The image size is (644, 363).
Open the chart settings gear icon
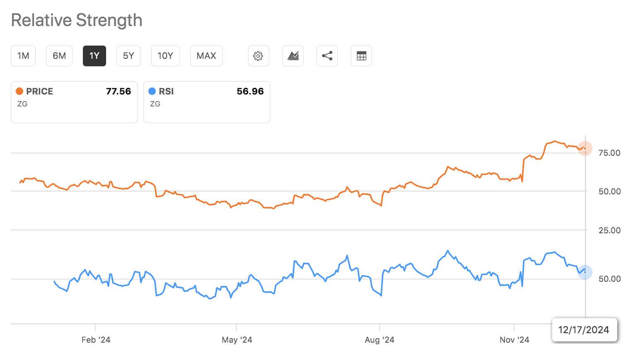coord(258,56)
